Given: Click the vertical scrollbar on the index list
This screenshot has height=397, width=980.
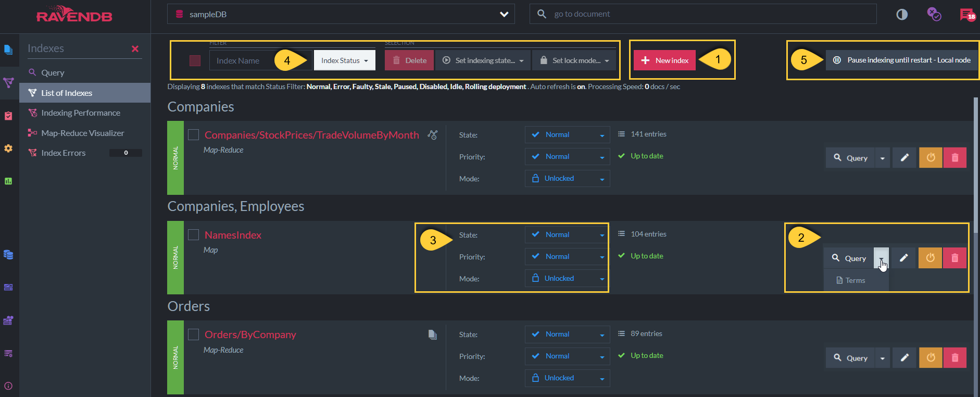Looking at the screenshot, I should 976,165.
